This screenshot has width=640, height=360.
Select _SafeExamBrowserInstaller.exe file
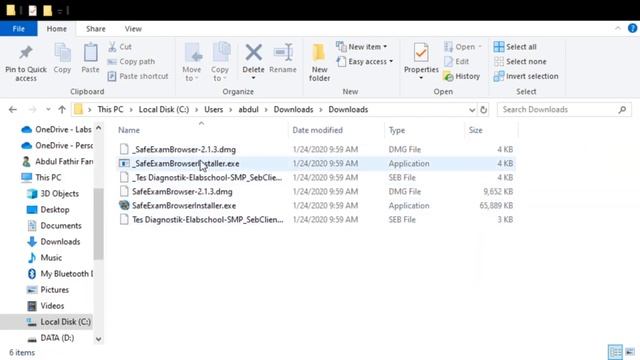point(316,163)
